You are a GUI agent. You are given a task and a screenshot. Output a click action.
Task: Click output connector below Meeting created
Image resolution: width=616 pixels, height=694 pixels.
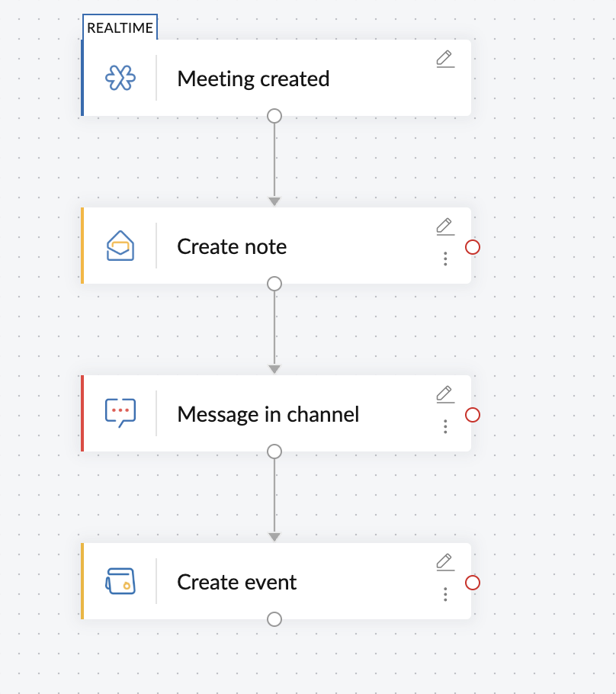point(275,116)
